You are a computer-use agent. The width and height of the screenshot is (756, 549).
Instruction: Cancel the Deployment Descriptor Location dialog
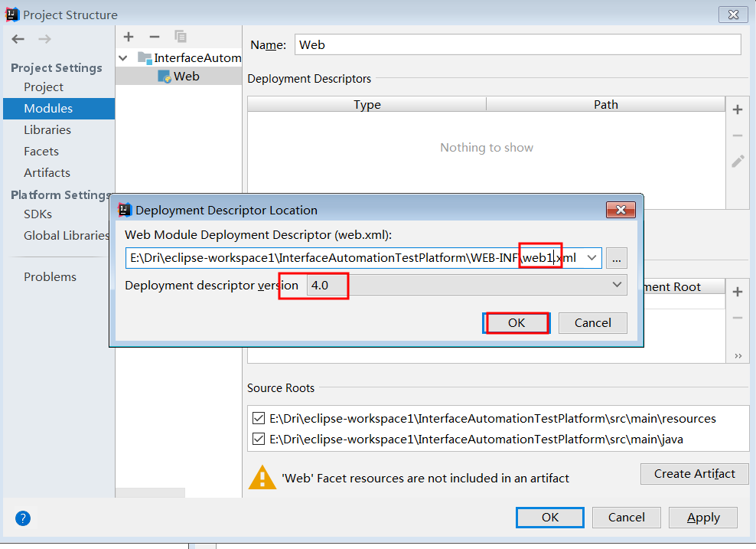(592, 323)
